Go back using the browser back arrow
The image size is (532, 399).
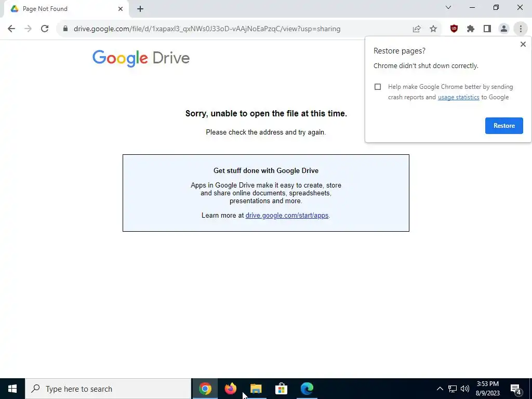tap(11, 29)
